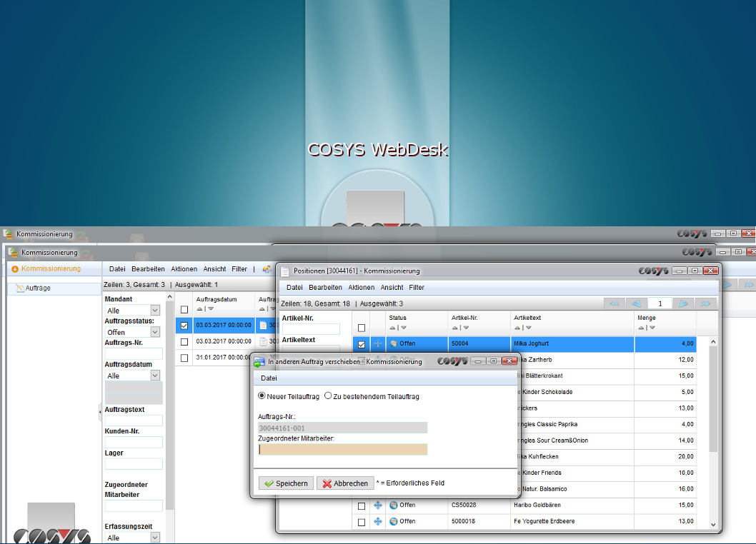Toggle select-all checkbox in orders table header
This screenshot has height=544, width=756.
click(x=184, y=310)
